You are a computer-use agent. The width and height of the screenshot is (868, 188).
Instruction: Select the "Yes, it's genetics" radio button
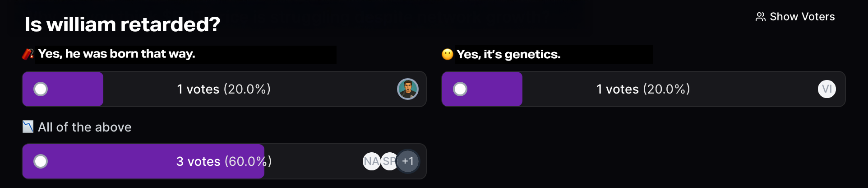(460, 89)
